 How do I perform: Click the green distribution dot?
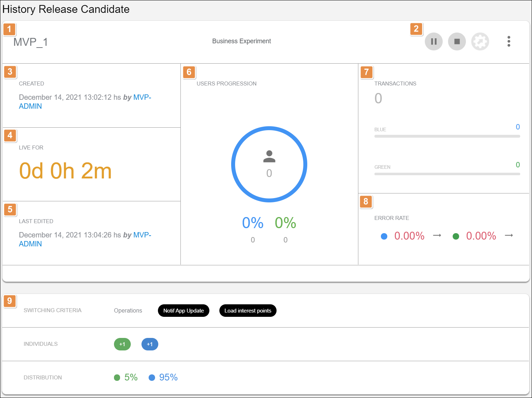click(x=117, y=378)
